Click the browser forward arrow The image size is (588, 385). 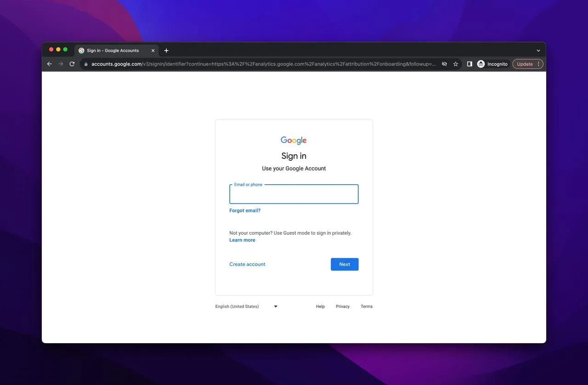pyautogui.click(x=61, y=64)
